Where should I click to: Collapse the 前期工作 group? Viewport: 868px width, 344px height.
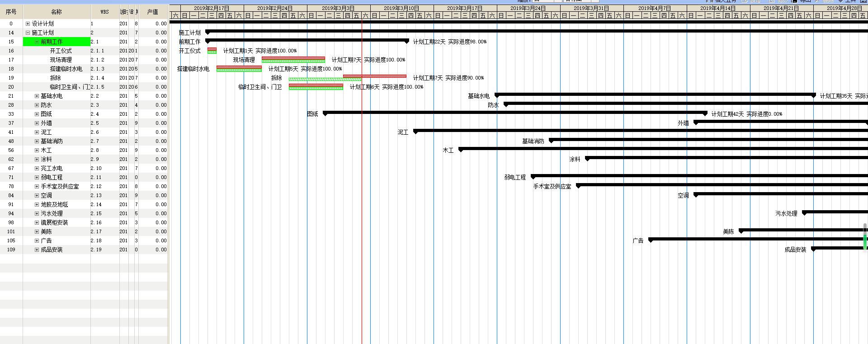point(37,42)
